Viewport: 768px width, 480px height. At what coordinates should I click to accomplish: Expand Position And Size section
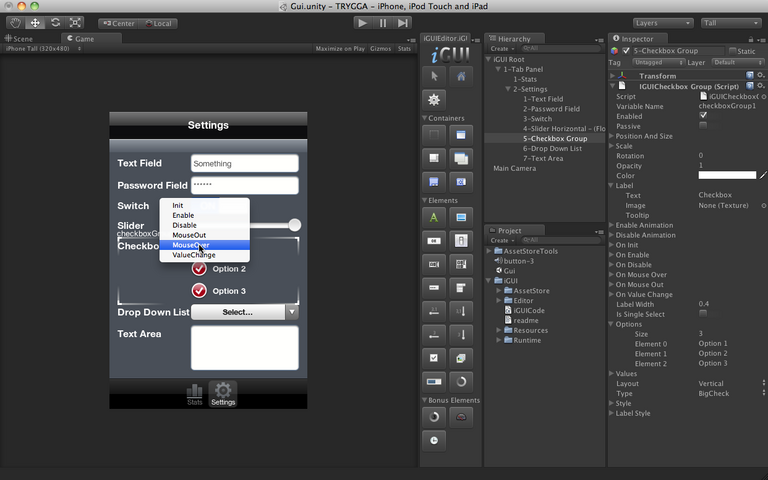point(644,136)
